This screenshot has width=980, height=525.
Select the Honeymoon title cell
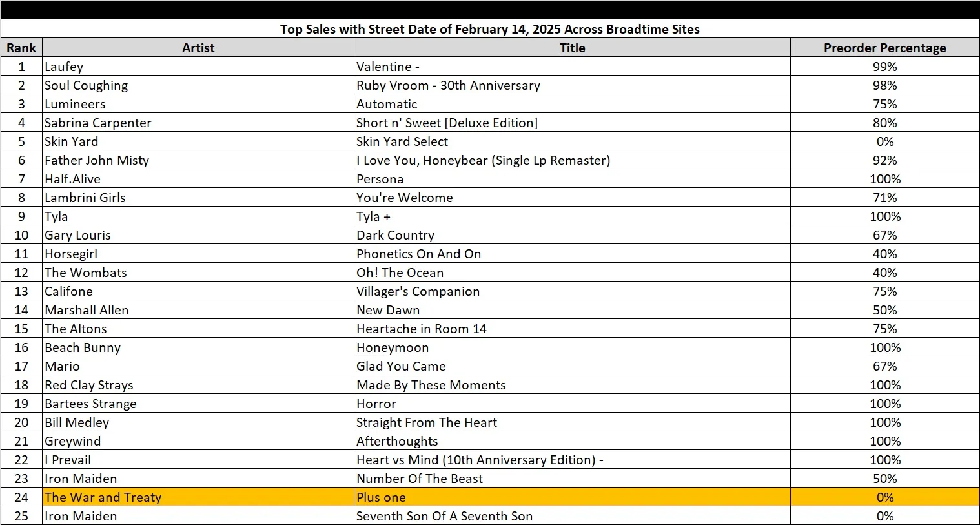[x=572, y=347]
